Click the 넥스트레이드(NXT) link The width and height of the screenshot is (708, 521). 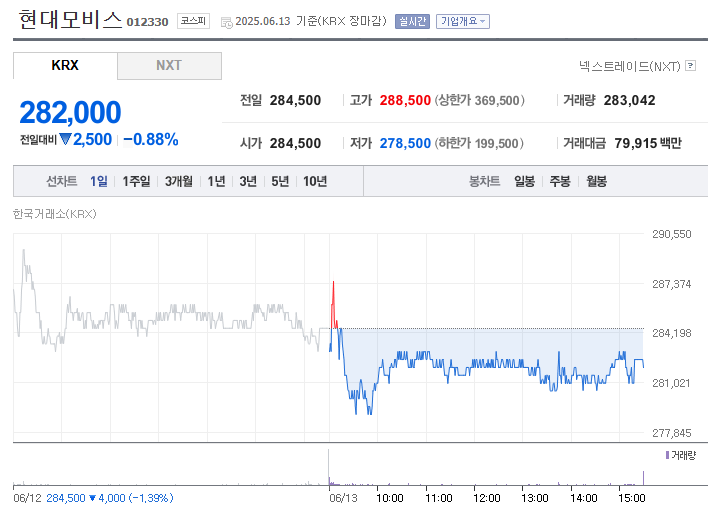629,66
